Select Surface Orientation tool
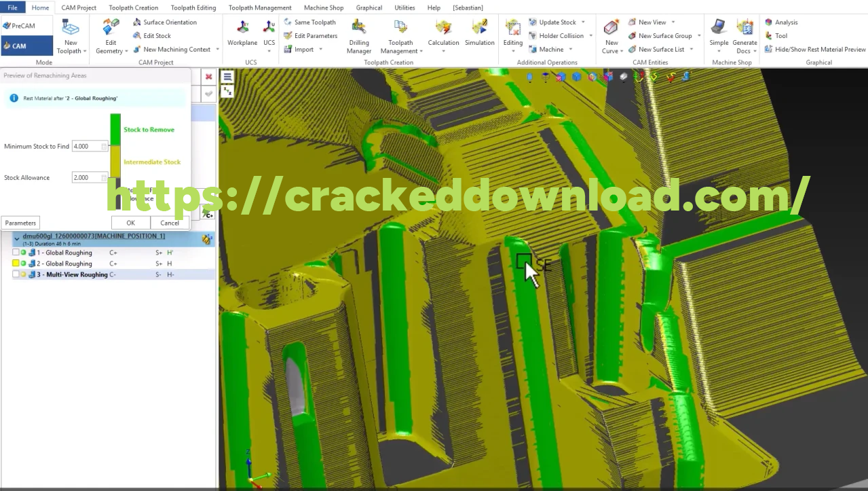 point(165,22)
